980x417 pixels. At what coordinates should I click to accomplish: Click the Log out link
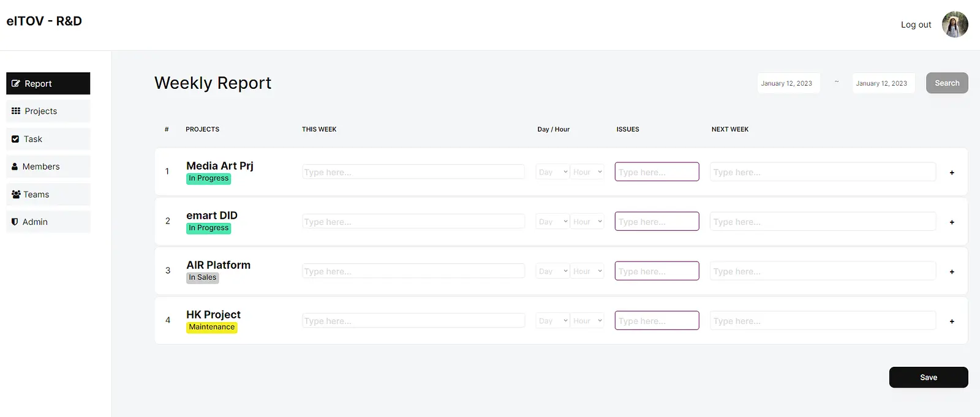[916, 24]
